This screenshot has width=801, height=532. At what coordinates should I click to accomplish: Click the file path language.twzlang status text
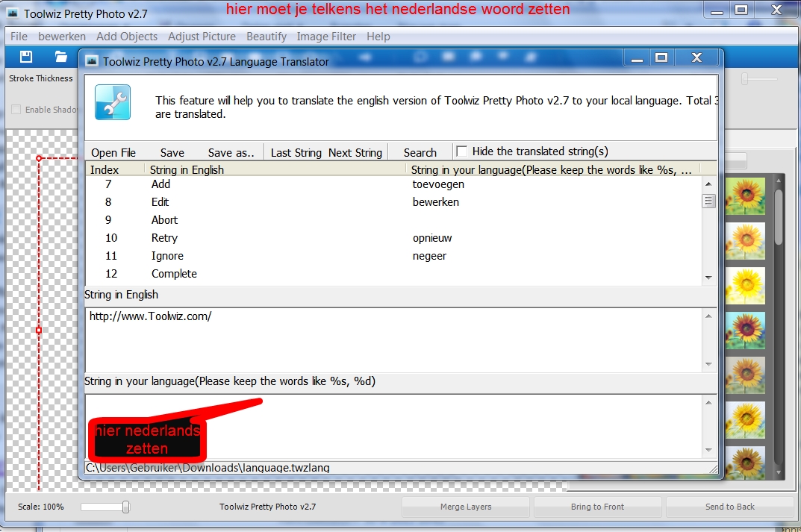click(x=208, y=467)
